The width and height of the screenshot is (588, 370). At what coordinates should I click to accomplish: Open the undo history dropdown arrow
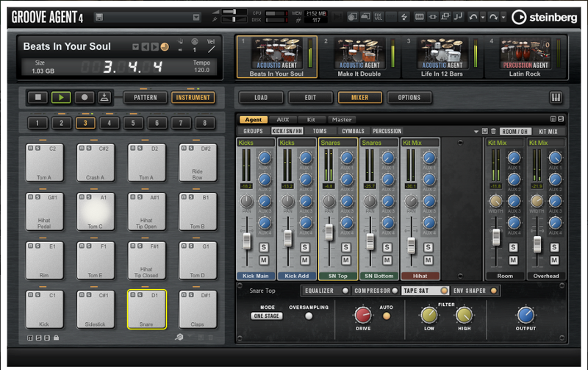coord(483,17)
